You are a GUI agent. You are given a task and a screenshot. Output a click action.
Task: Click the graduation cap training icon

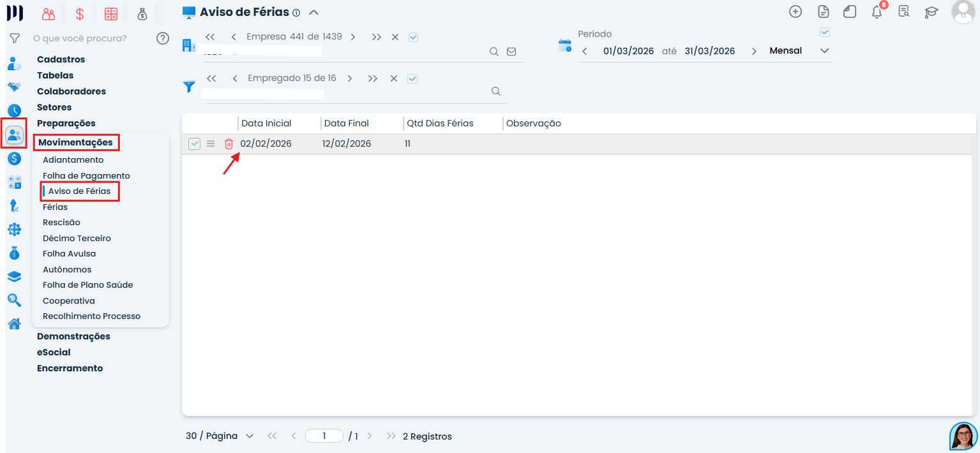(x=931, y=11)
